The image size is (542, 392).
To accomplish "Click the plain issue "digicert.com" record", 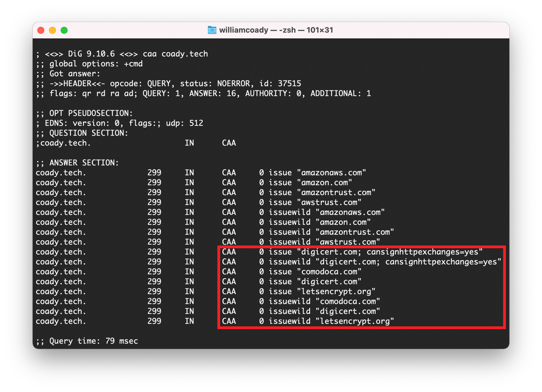I will point(198,282).
